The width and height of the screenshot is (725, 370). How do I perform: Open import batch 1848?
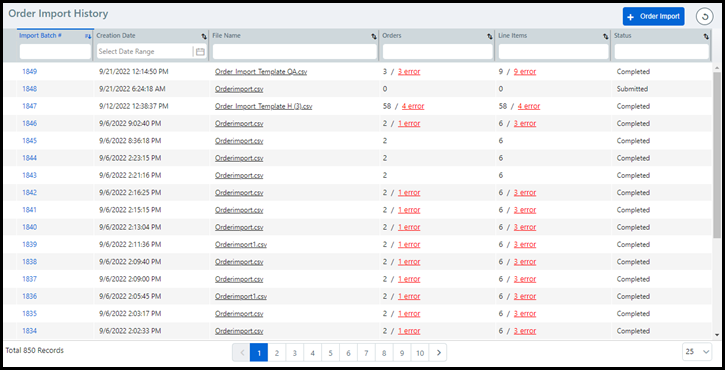coord(30,89)
